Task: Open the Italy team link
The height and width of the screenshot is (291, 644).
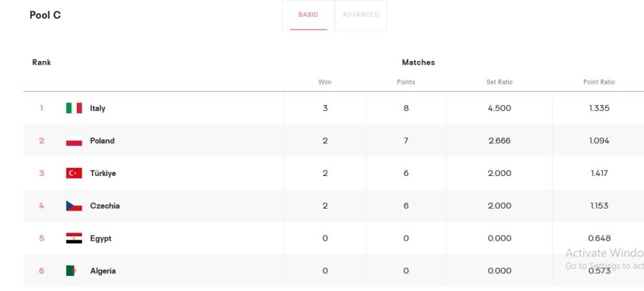Action: [x=97, y=108]
